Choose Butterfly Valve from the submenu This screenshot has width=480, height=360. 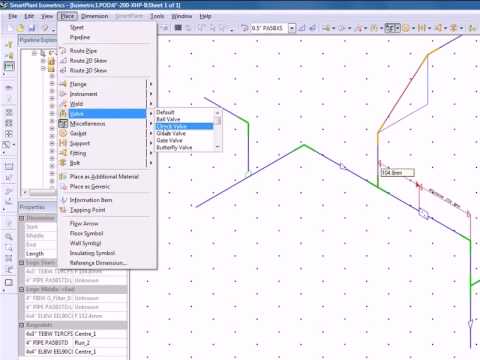click(x=185, y=147)
